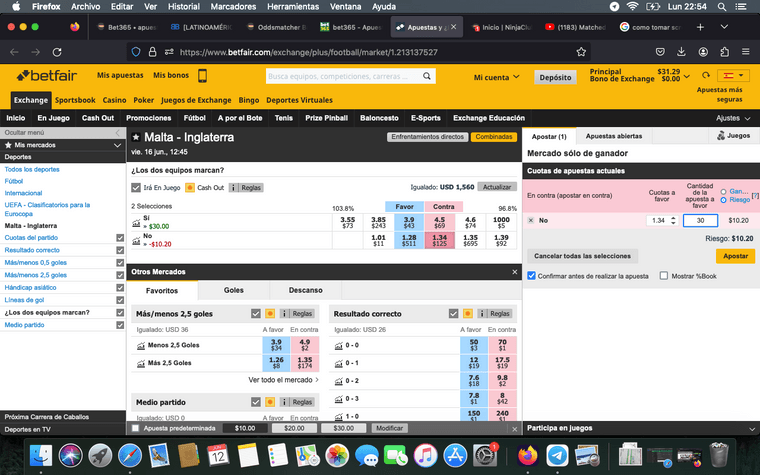The image size is (760, 475).
Task: Open the info icon next to Reglas
Action: coord(234,188)
